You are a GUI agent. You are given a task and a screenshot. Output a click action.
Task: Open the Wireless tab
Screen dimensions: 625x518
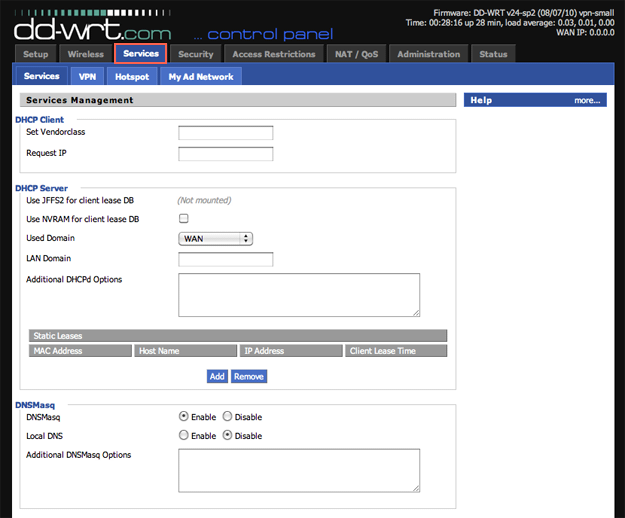(85, 54)
